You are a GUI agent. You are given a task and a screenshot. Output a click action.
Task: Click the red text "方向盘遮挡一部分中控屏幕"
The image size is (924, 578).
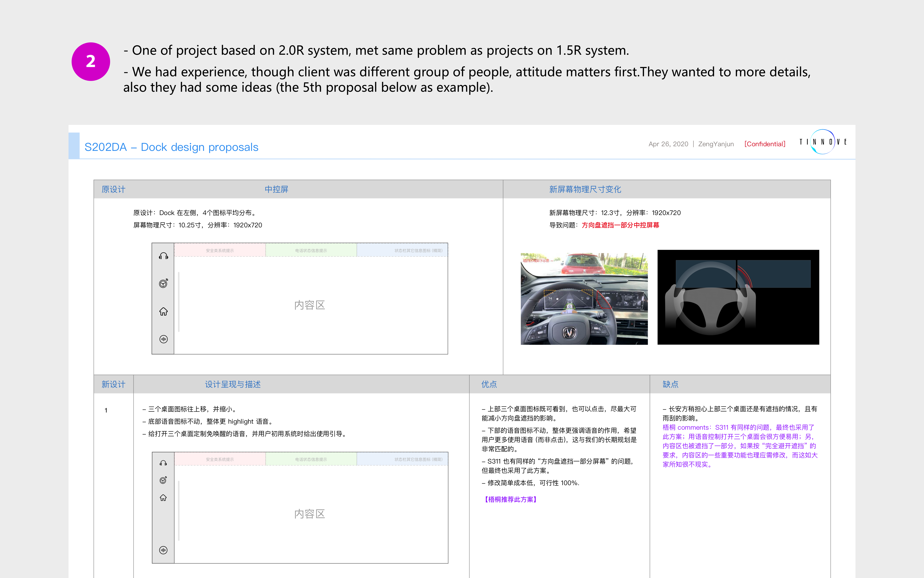tap(620, 225)
